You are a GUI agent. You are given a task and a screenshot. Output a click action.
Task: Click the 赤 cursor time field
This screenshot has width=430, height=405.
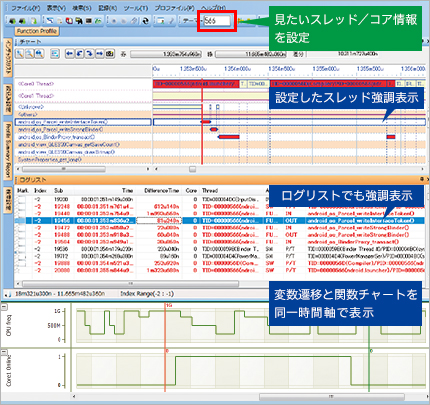click(x=166, y=54)
